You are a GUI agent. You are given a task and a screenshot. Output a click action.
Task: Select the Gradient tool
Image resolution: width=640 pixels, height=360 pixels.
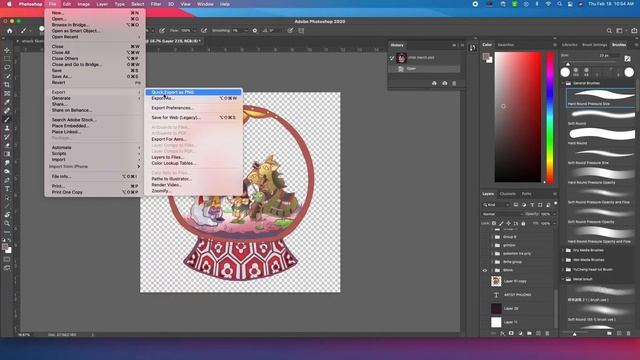pos(7,154)
